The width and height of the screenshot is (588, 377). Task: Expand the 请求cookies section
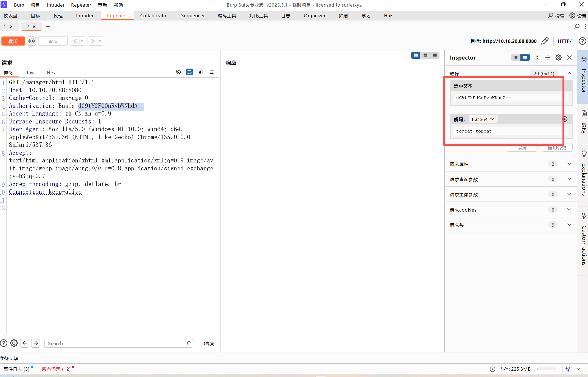(x=569, y=210)
